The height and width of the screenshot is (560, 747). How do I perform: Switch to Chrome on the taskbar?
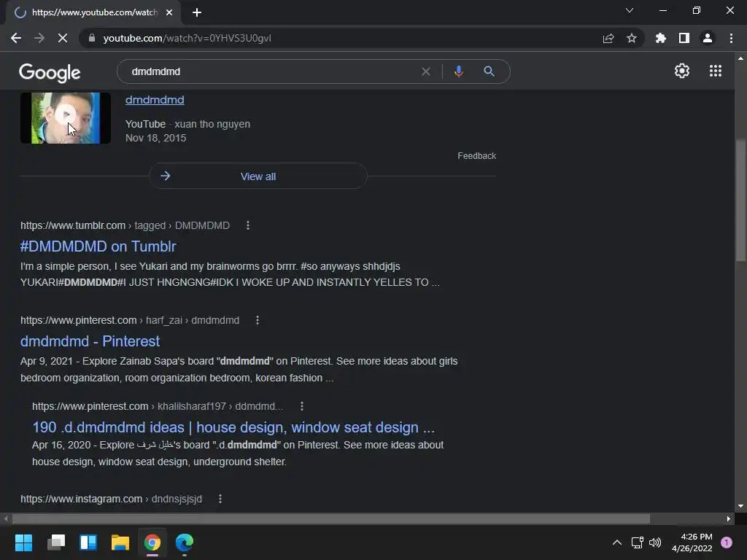[x=152, y=542]
